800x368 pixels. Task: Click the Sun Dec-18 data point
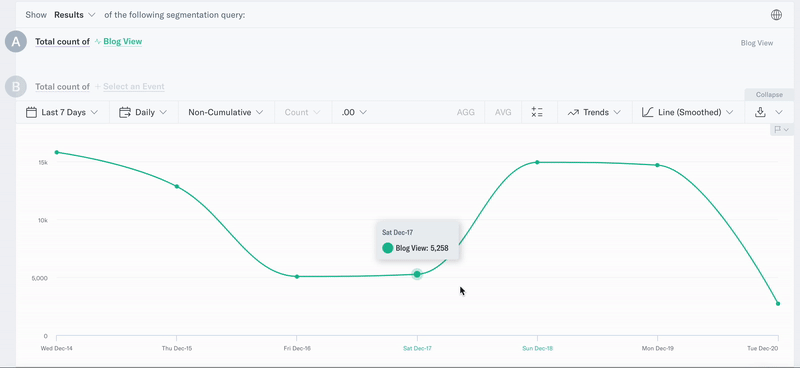(x=537, y=162)
